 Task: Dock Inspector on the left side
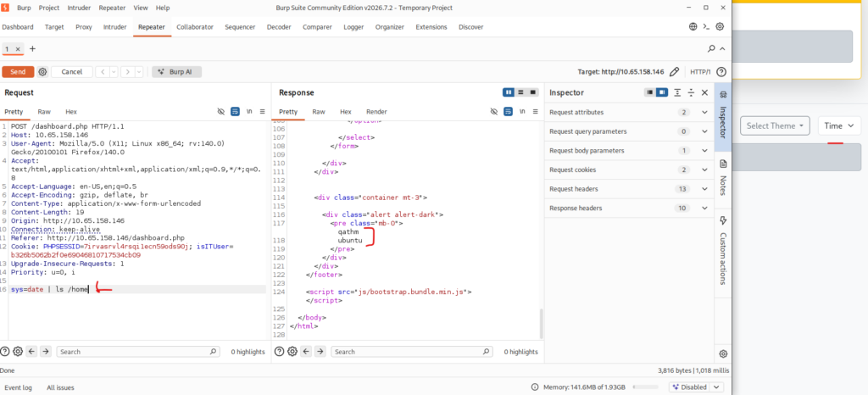pos(650,92)
